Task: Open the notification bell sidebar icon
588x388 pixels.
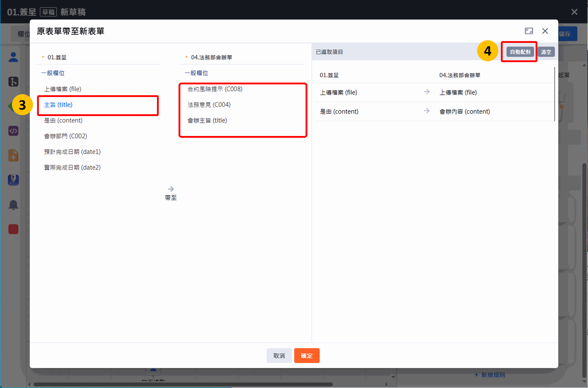Action: tap(13, 205)
